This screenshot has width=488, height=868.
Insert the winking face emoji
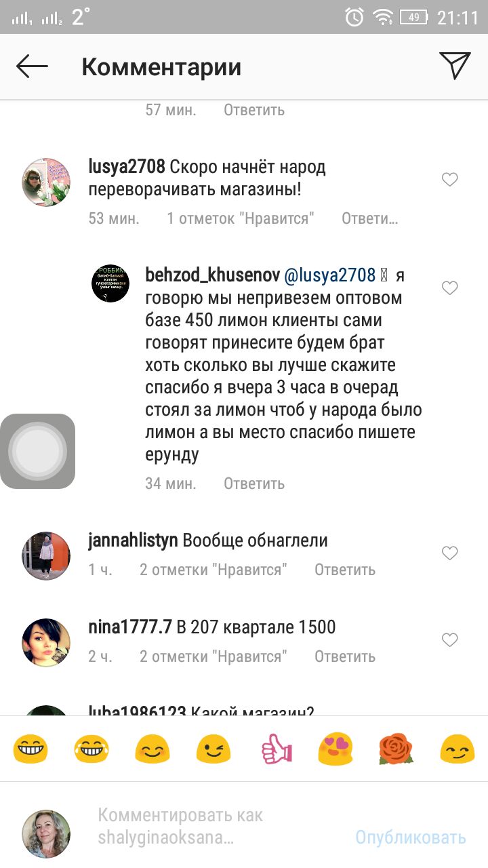point(213,749)
